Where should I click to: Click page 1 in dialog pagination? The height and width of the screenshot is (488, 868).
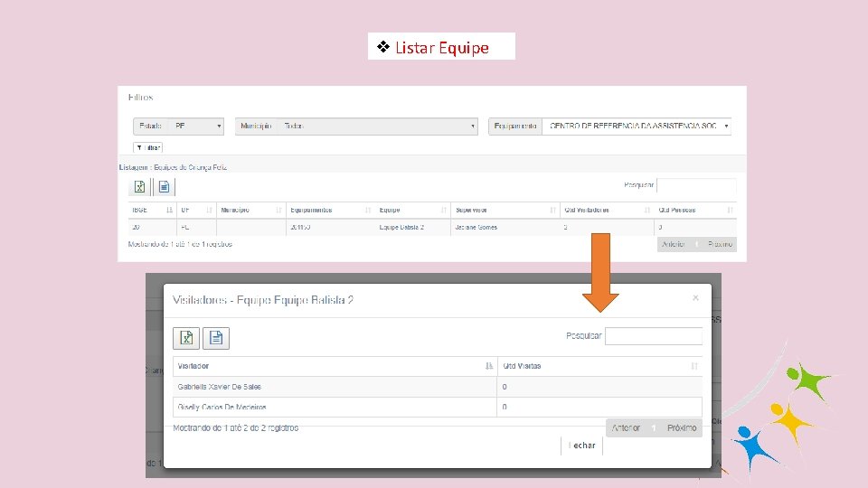[654, 427]
